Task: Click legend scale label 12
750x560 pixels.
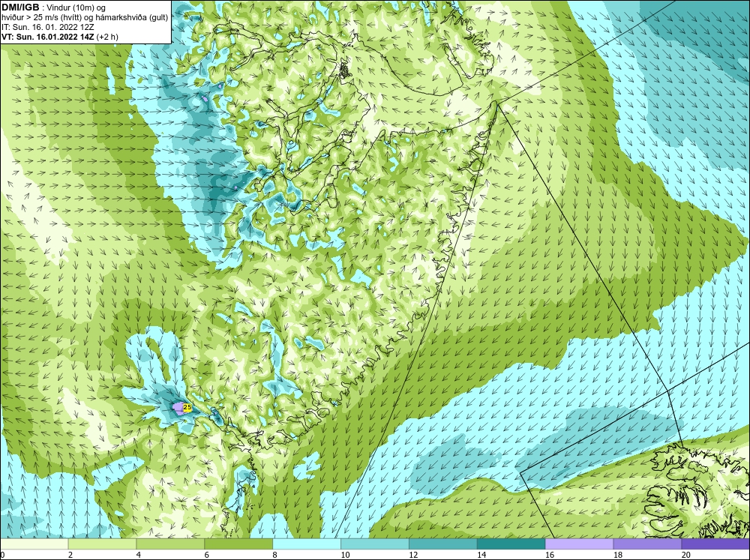Action: pyautogui.click(x=413, y=555)
